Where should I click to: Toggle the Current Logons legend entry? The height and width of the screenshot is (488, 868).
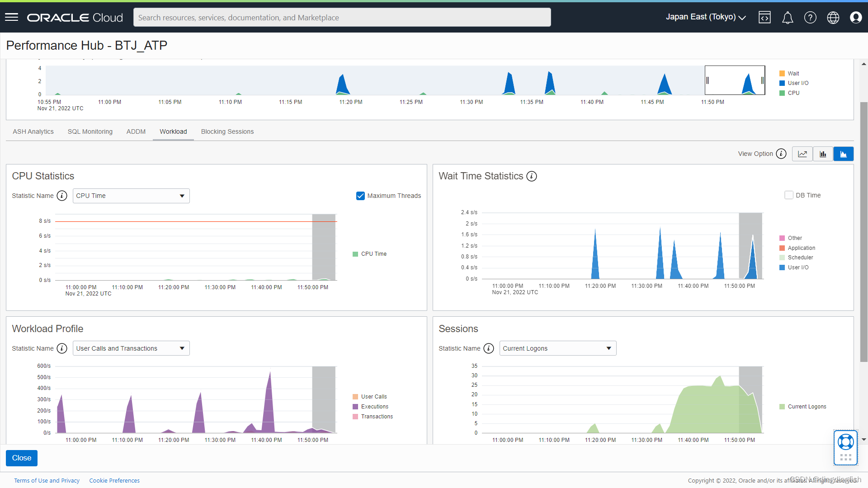click(803, 407)
